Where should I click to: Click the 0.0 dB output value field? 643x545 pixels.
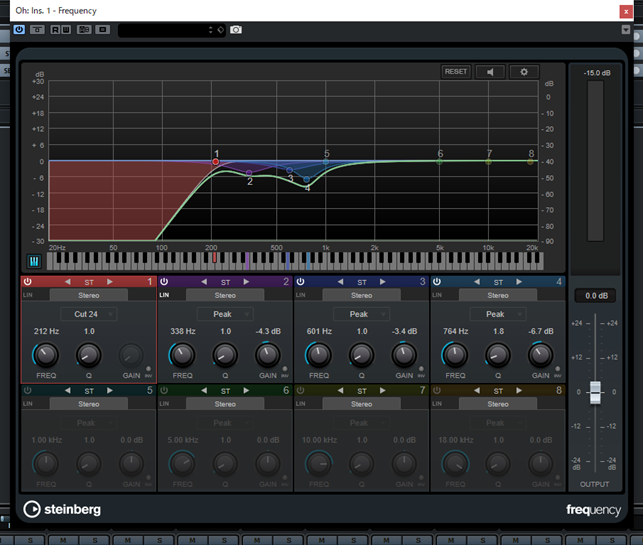(595, 296)
